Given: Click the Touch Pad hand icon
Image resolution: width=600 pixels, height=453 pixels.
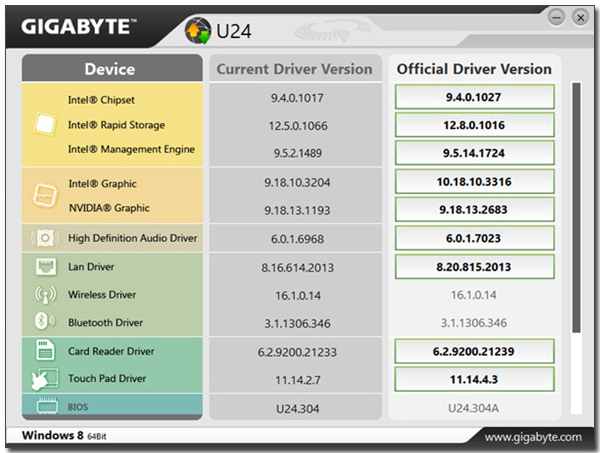Looking at the screenshot, I should pos(45,379).
